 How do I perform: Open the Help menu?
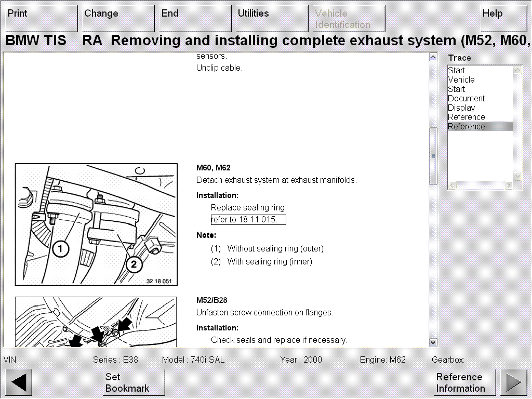503,19
